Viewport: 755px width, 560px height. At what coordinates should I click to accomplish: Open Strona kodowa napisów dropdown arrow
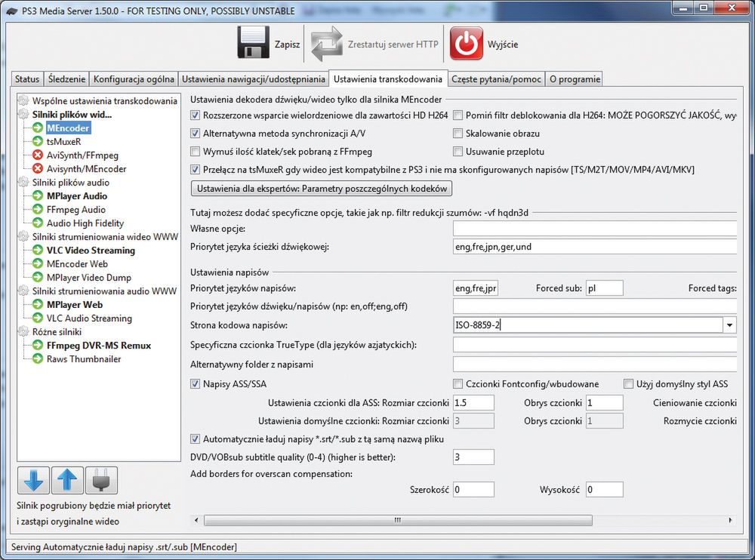729,325
